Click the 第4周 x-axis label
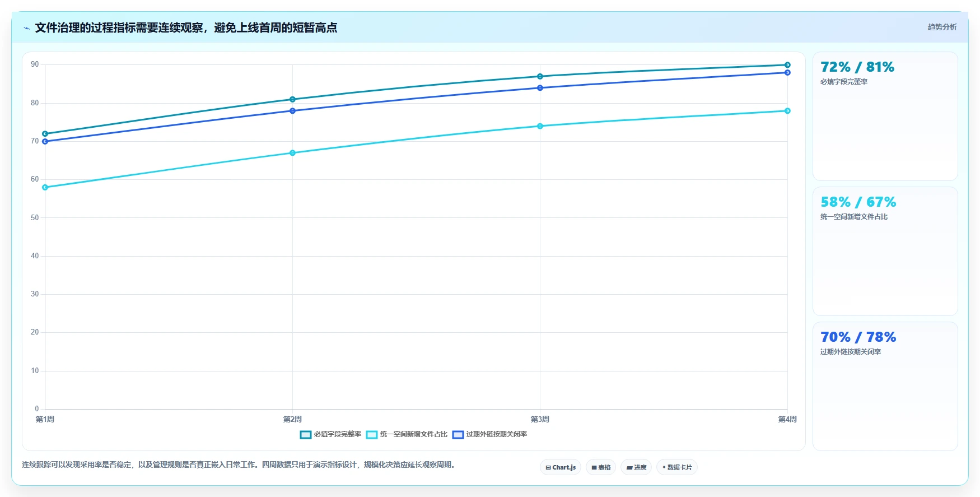 pyautogui.click(x=787, y=419)
